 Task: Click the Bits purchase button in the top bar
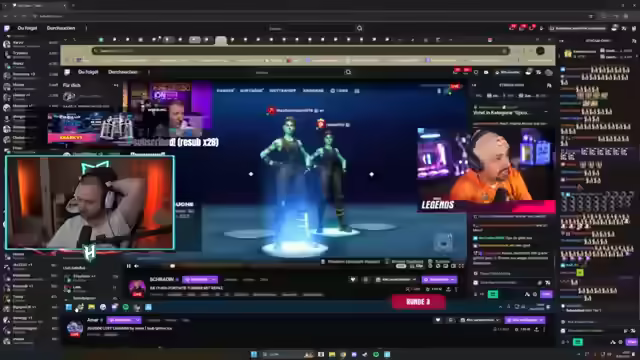(x=578, y=29)
